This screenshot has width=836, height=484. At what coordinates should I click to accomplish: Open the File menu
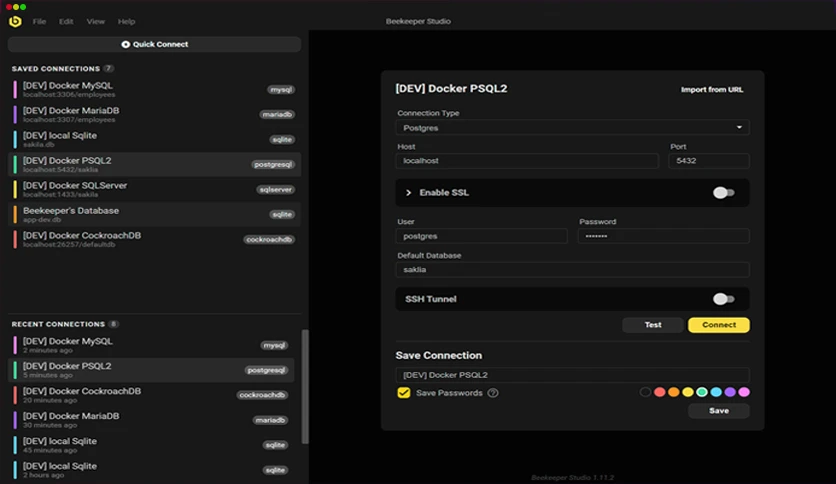39,21
